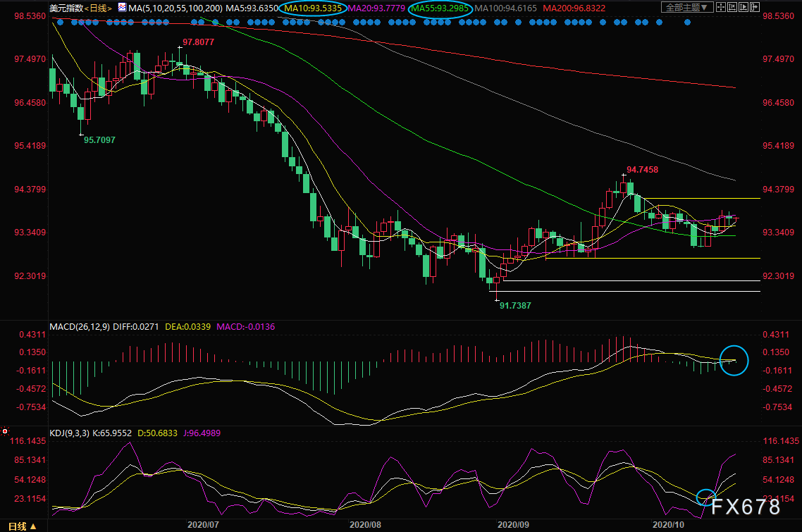Select the MA(5,10,20,55,100,200) indicator label

pos(175,8)
